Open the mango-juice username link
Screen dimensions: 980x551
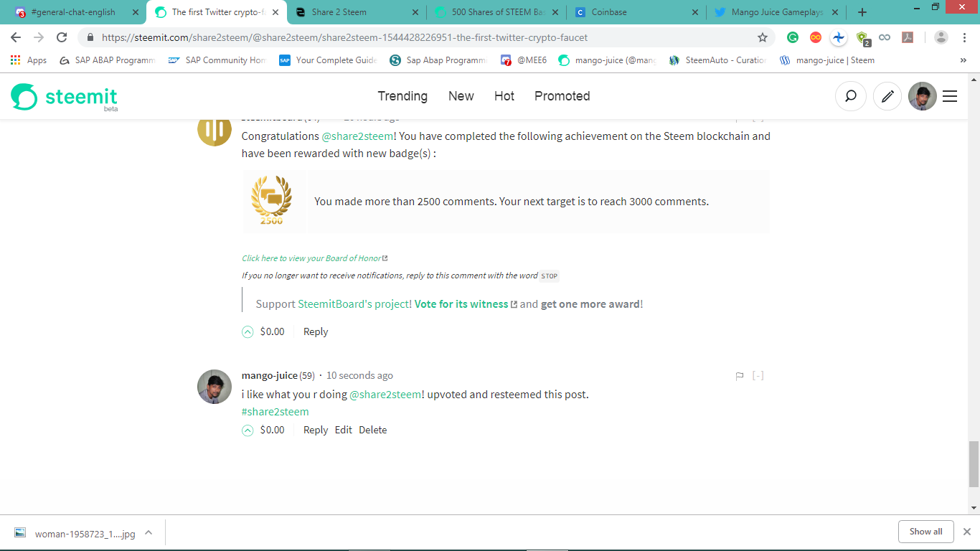(269, 375)
